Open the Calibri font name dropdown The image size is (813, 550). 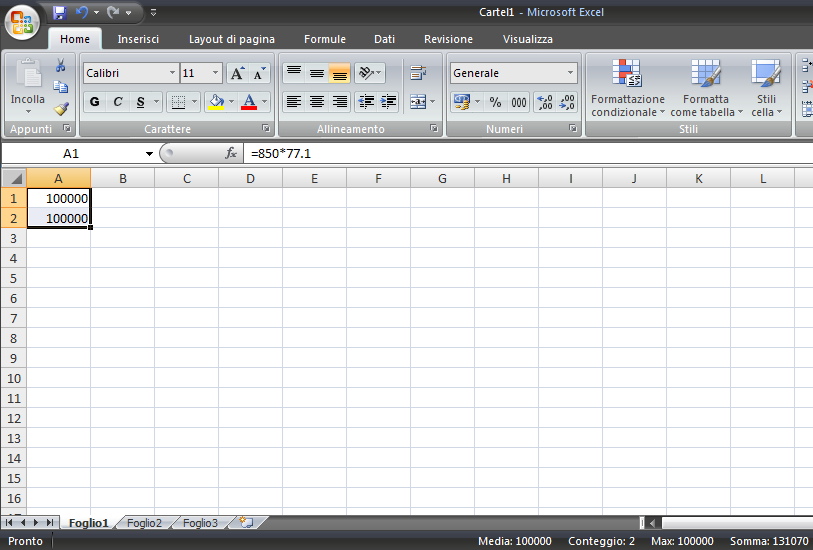coord(173,73)
